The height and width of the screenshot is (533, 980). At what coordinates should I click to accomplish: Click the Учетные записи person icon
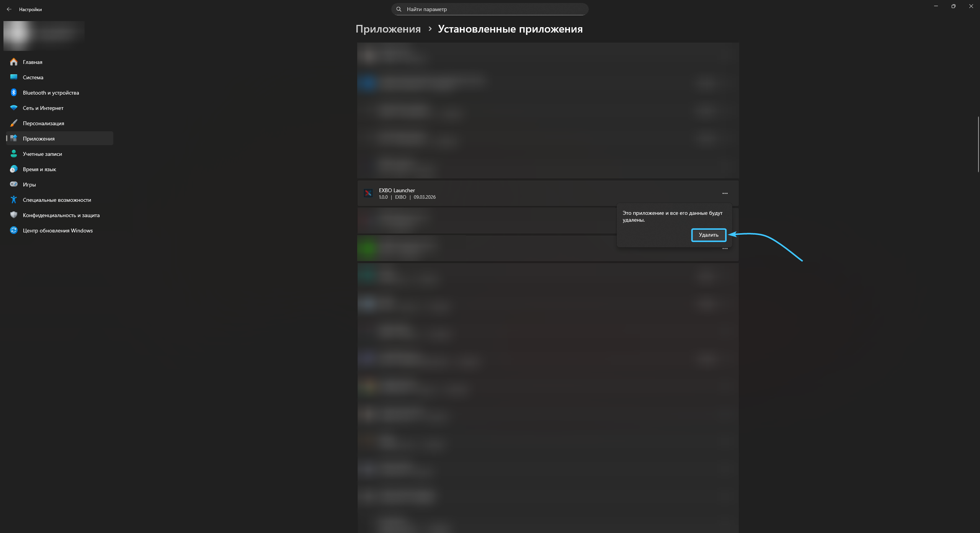(x=14, y=154)
